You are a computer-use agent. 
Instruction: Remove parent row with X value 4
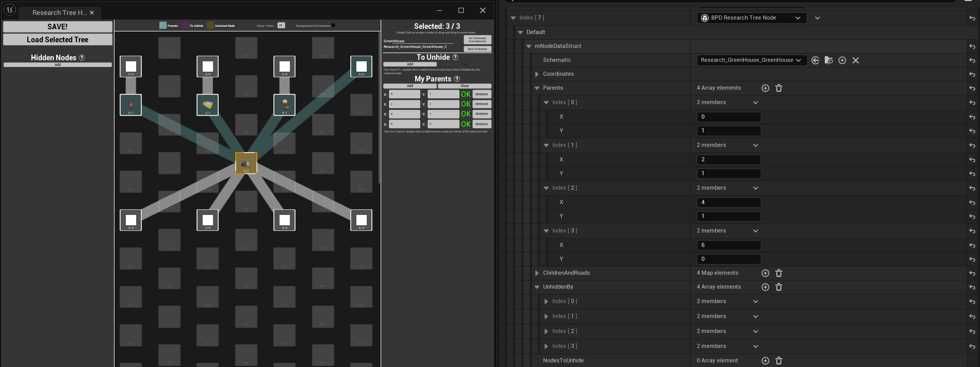tap(482, 114)
